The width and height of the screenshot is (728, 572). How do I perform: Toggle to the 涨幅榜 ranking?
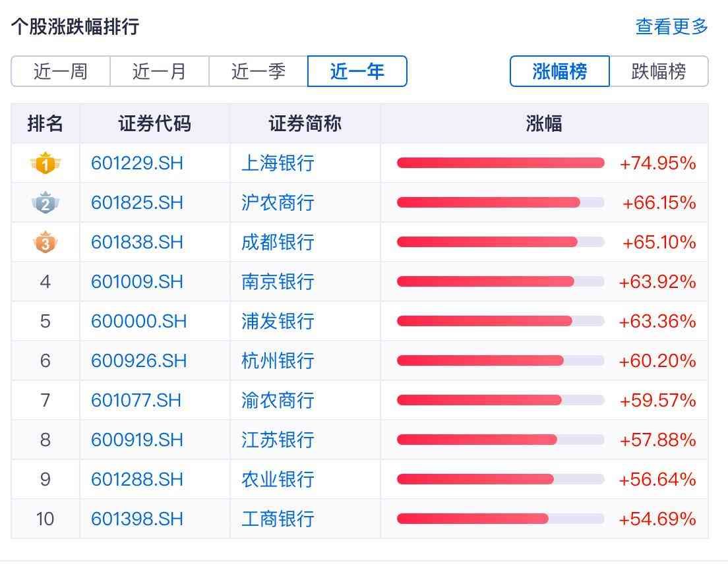pyautogui.click(x=560, y=71)
